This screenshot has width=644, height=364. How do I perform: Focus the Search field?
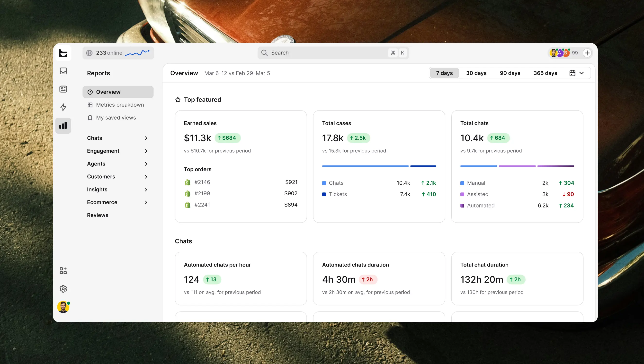coord(333,53)
